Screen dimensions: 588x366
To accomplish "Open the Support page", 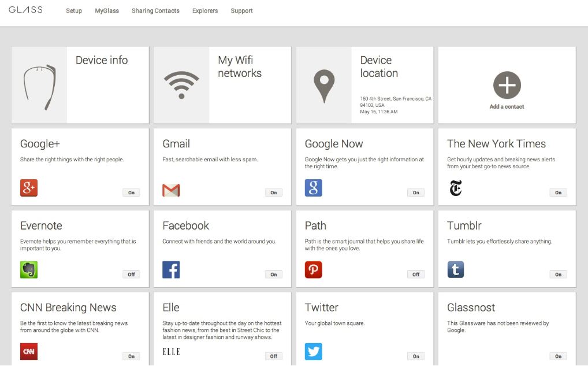I will tap(241, 10).
